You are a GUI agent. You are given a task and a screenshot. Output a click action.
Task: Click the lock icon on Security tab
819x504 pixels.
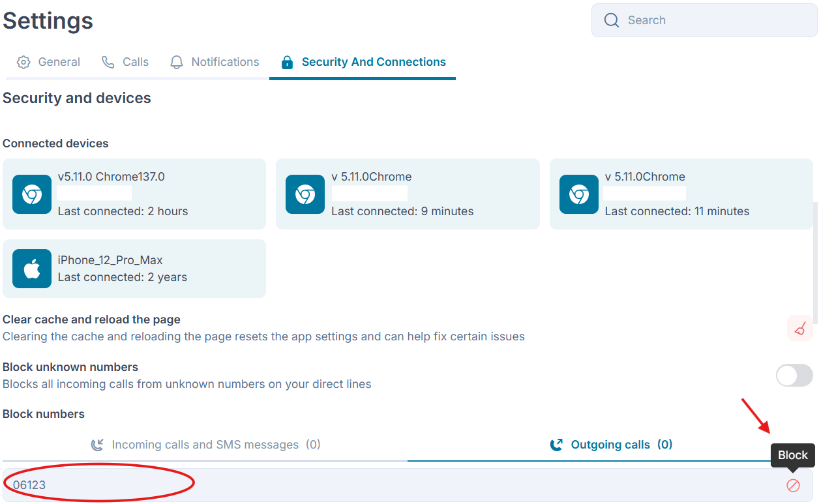pyautogui.click(x=287, y=63)
